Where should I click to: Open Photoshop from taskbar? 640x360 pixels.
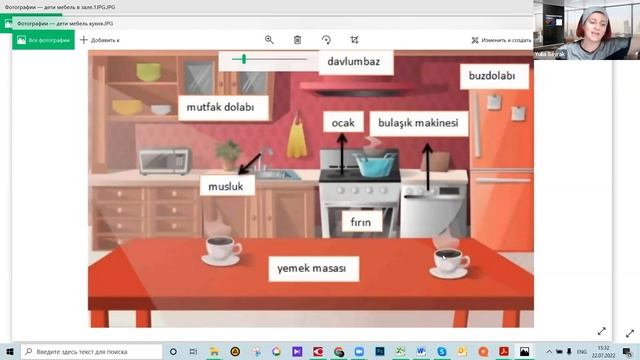coord(380,351)
